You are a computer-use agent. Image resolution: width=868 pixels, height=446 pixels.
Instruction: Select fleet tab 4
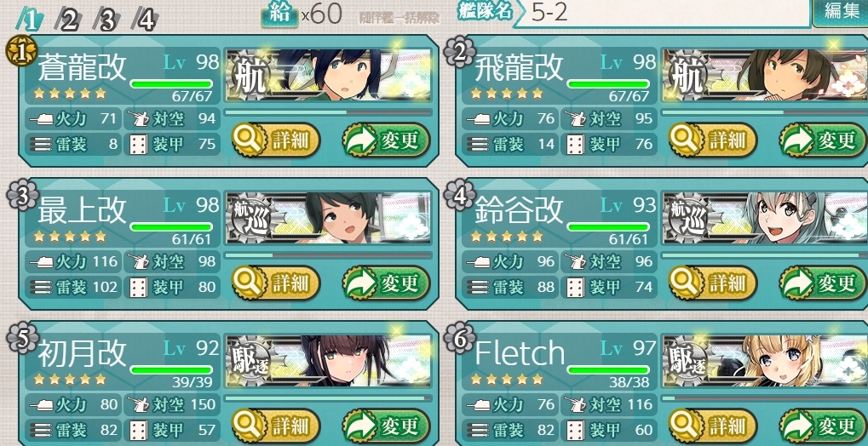coord(145,20)
